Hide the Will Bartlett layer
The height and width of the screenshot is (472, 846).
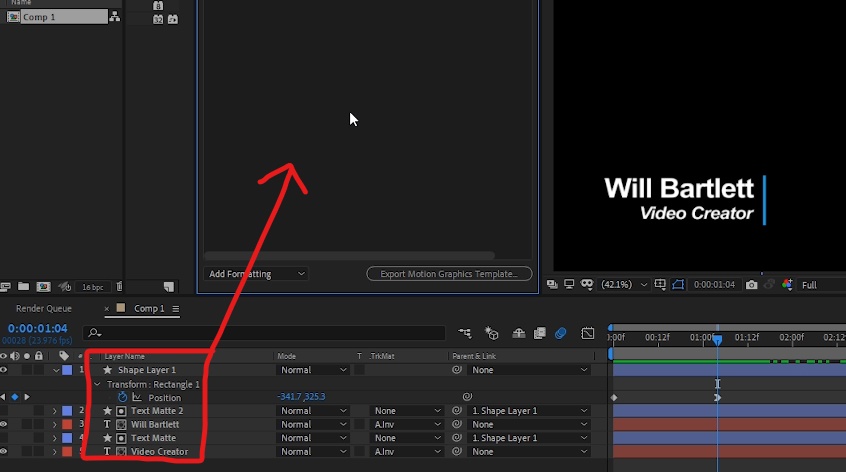pyautogui.click(x=4, y=424)
